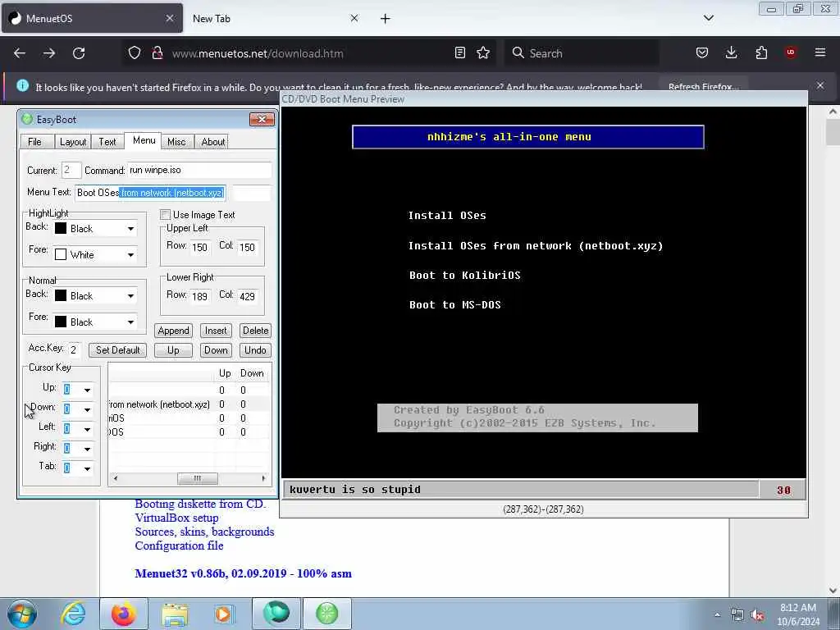This screenshot has height=630, width=840.
Task: Switch to EasyBoot About tab
Action: click(213, 142)
